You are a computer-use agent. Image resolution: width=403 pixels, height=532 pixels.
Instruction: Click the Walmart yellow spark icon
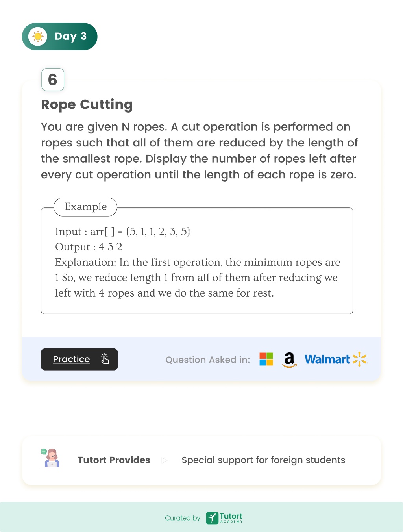360,359
